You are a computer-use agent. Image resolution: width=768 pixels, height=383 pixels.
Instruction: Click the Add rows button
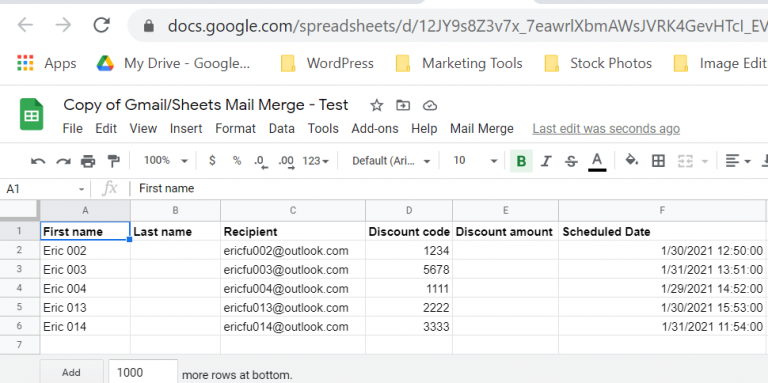tap(72, 373)
